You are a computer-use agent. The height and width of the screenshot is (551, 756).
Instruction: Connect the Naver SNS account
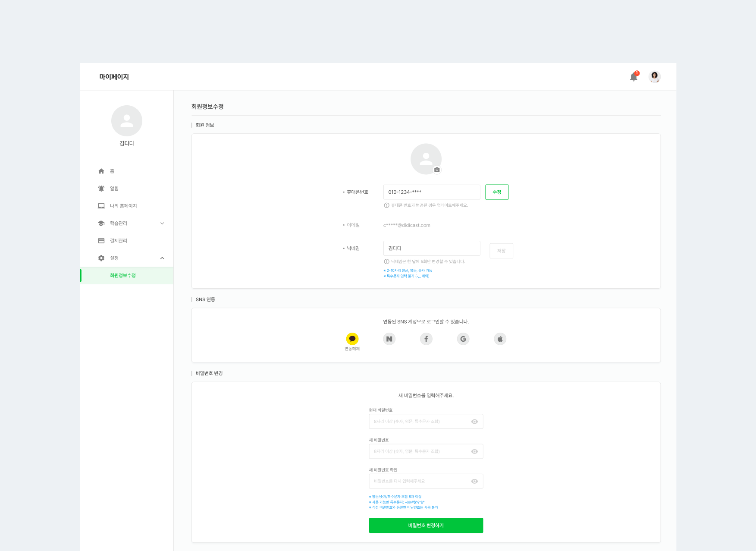(x=389, y=339)
